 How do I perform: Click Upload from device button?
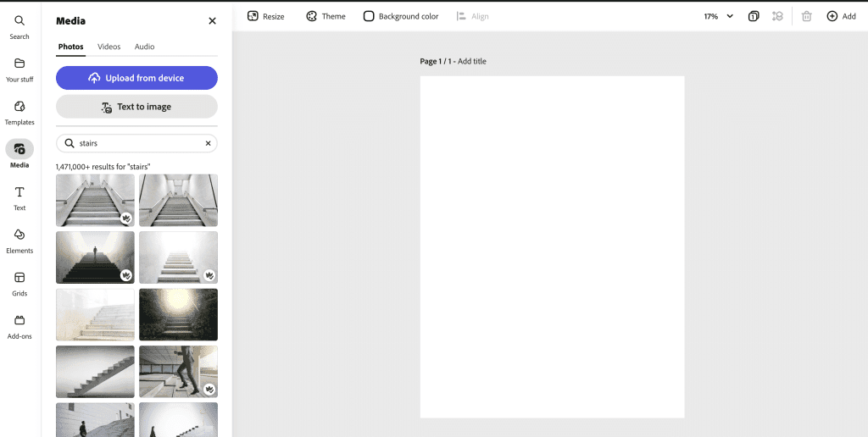136,78
